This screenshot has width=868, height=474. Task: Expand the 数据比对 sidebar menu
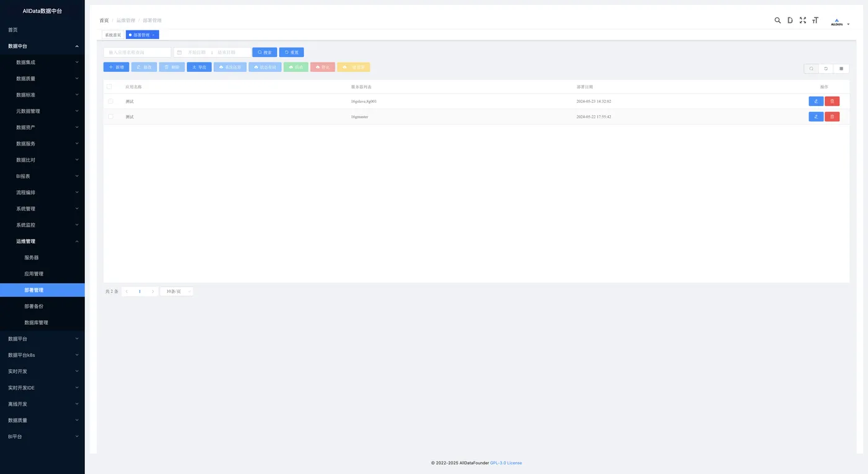(x=42, y=160)
